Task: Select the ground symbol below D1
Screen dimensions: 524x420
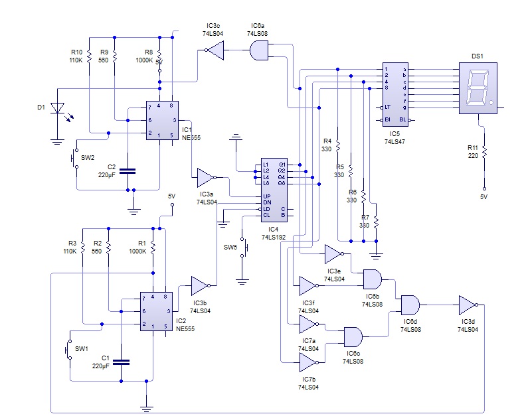Action: 58,141
